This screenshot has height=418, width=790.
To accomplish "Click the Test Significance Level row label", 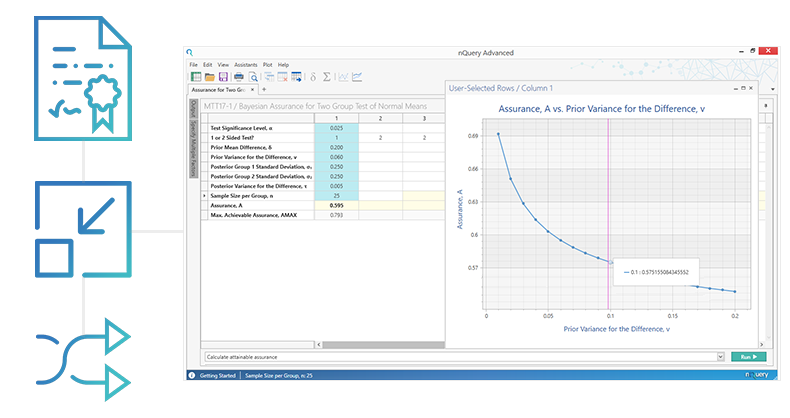I will point(241,128).
